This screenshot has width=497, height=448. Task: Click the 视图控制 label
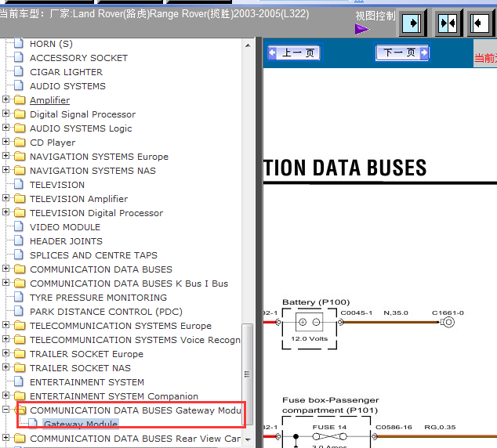point(375,16)
